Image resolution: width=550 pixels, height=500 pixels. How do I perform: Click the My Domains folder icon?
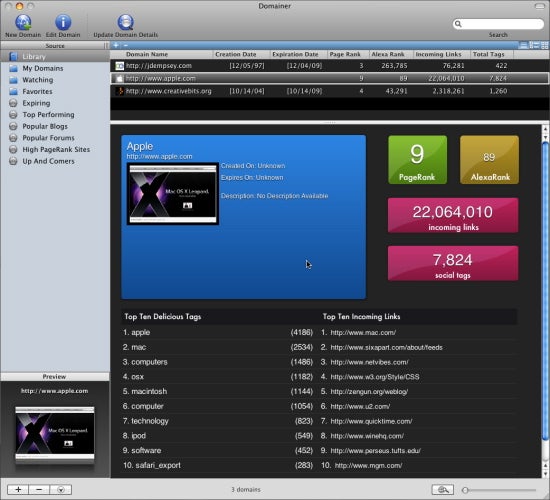(13, 68)
